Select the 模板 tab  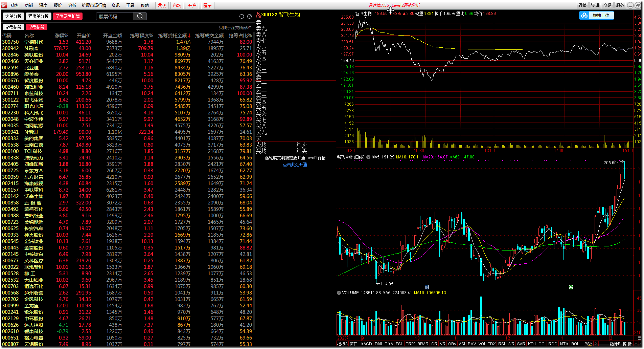627,344
